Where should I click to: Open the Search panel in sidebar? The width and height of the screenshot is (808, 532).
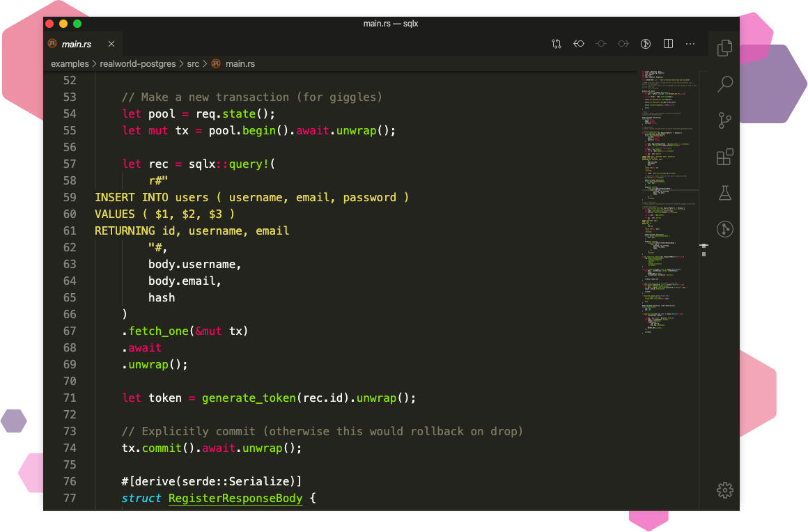(724, 84)
